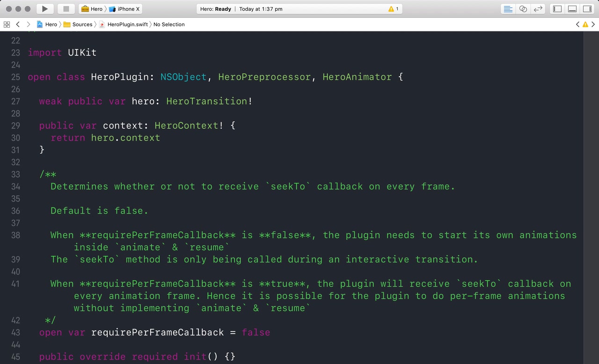
Task: Click the yellow warning triangle near jump bar
Action: [585, 24]
